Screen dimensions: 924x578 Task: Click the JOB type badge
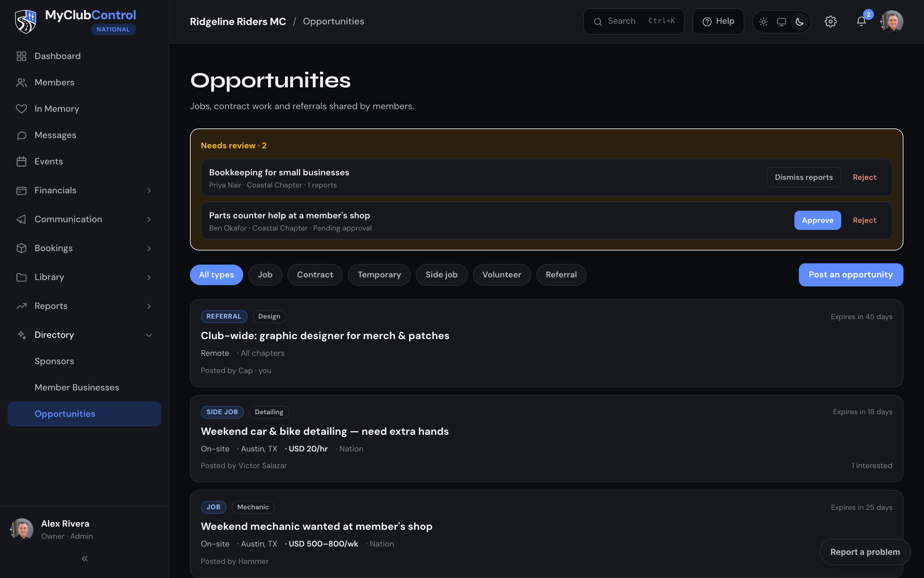click(x=213, y=507)
